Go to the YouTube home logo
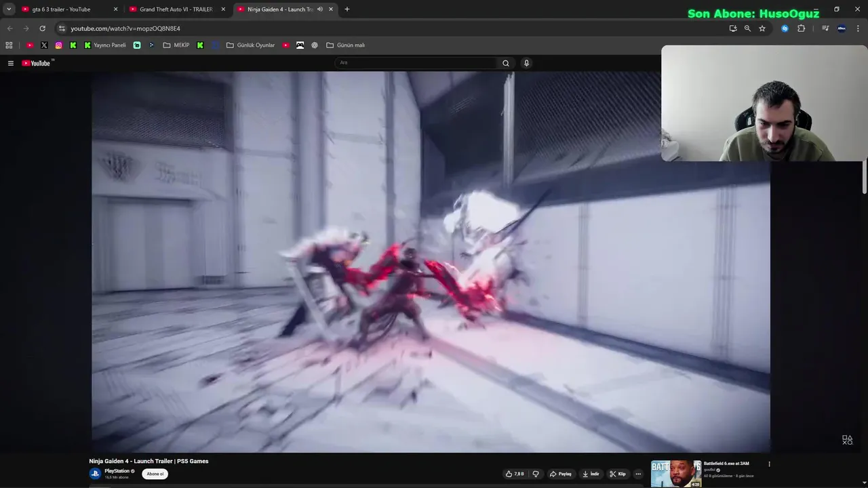The image size is (868, 488). pos(37,63)
